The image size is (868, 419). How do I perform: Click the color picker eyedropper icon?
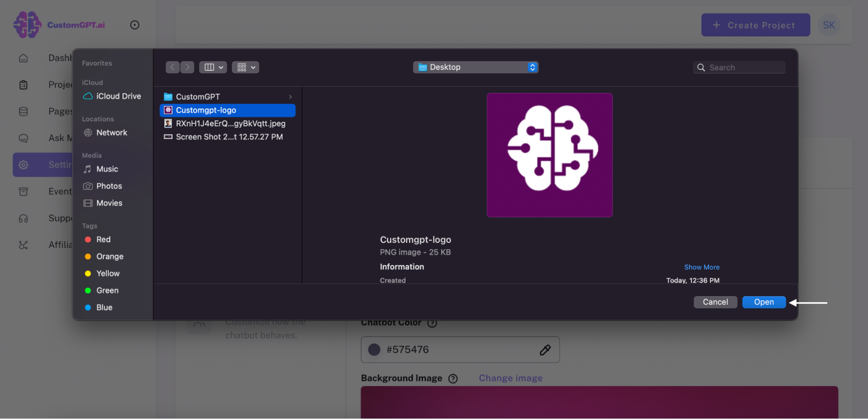545,350
